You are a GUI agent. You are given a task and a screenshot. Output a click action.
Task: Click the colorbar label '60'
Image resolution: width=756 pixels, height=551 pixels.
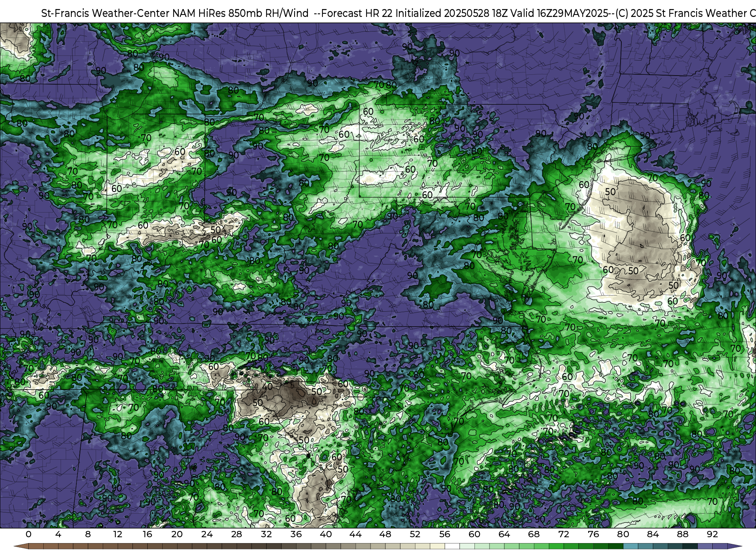[x=474, y=534]
